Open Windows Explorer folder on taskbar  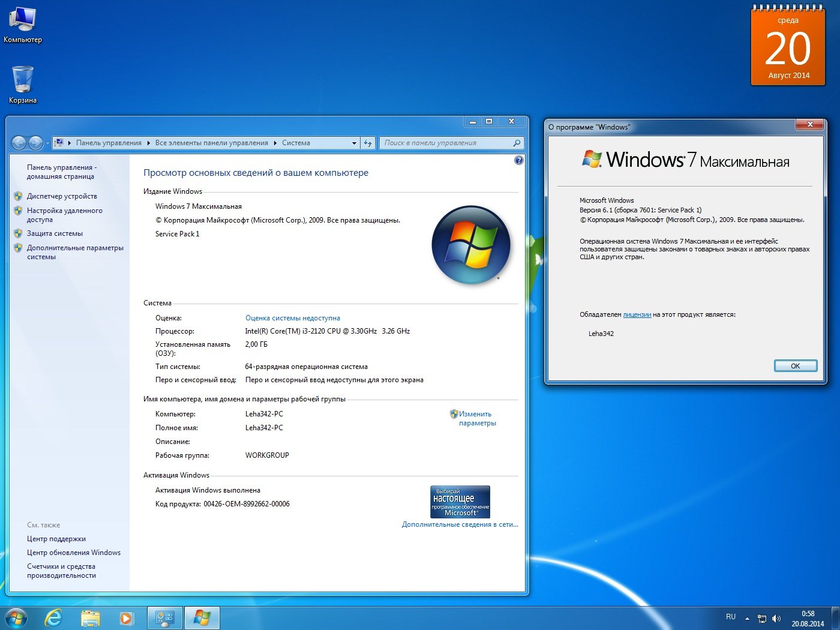(90, 618)
